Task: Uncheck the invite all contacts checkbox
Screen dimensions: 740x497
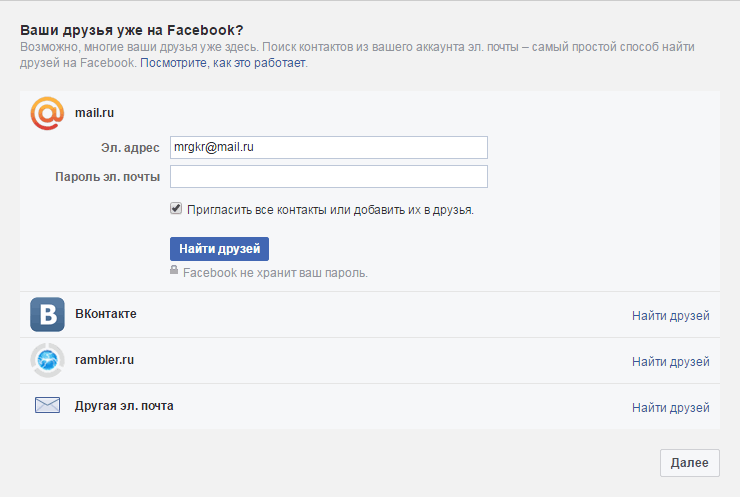Action: [x=176, y=209]
